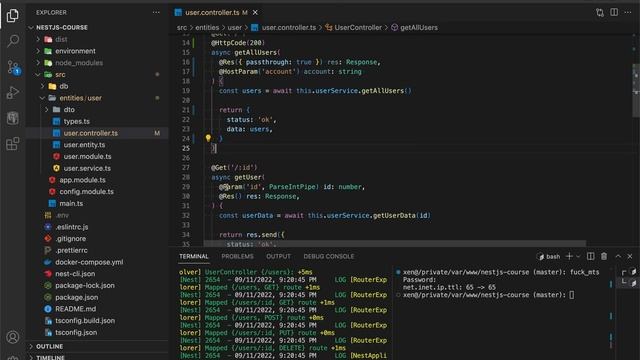Add a new terminal with plus icon
This screenshot has width=640, height=360.
569,256
